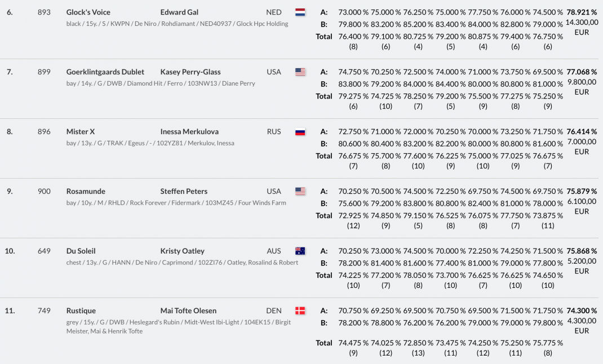Image resolution: width=603 pixels, height=364 pixels.
Task: Click the Australian flag icon
Action: (x=300, y=251)
